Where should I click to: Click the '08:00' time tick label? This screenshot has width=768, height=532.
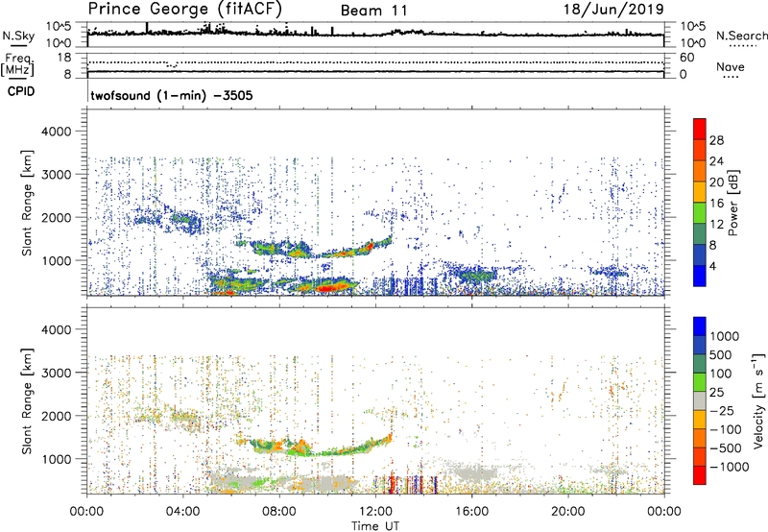pos(279,512)
